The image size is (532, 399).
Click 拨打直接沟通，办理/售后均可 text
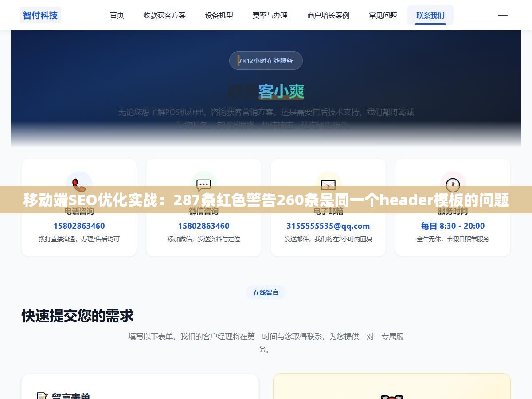[x=79, y=239]
